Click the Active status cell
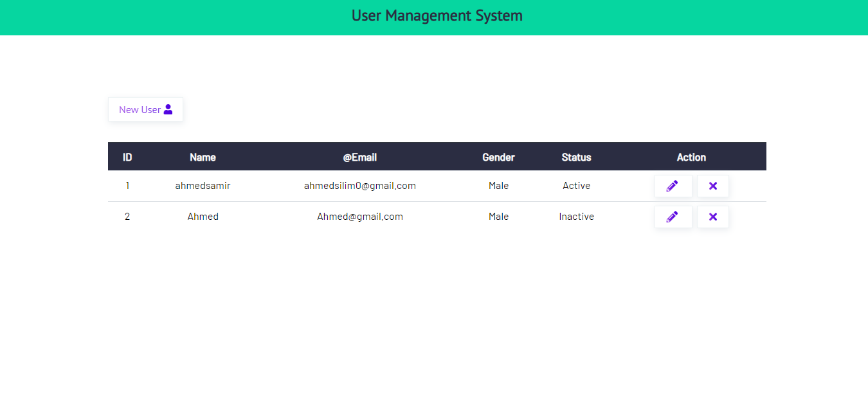Screen dimensions: 868x412 [x=577, y=186]
